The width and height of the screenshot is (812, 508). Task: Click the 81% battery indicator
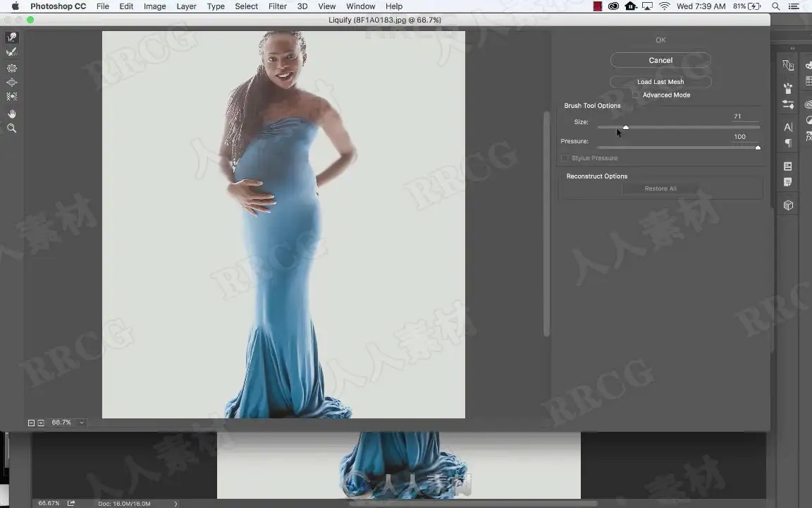pyautogui.click(x=746, y=6)
